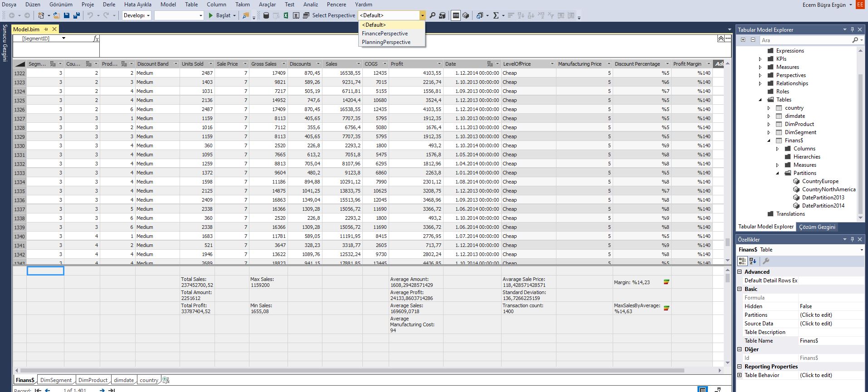Analyze in Excel via green Excel icon
Screen dimensions: 868x392
click(286, 15)
